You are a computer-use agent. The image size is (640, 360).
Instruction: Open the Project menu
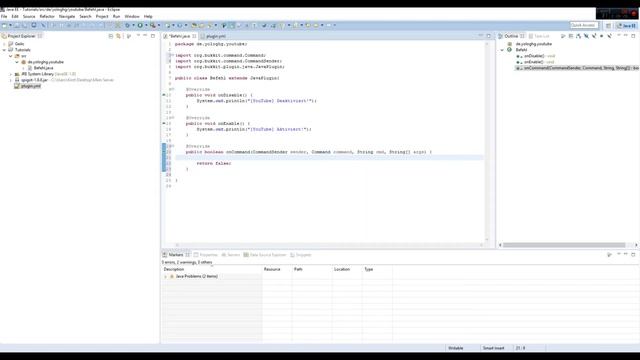tap(102, 16)
